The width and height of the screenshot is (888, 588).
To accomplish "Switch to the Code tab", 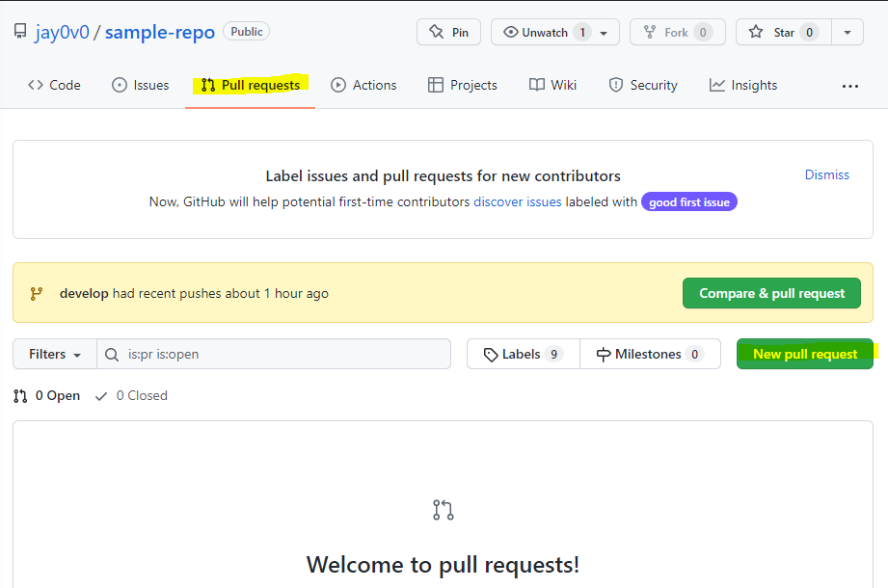I will click(54, 85).
